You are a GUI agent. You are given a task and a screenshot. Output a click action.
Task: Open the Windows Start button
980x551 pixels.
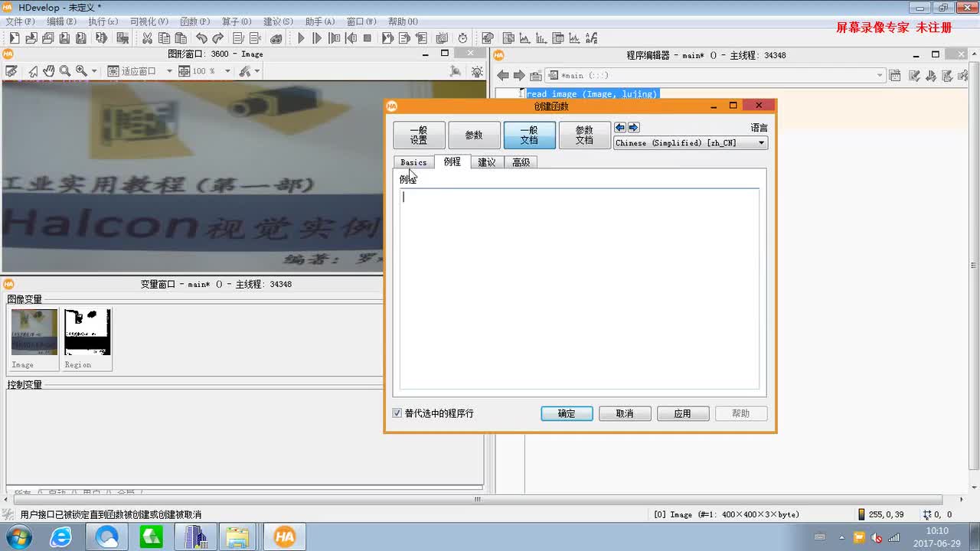click(18, 537)
